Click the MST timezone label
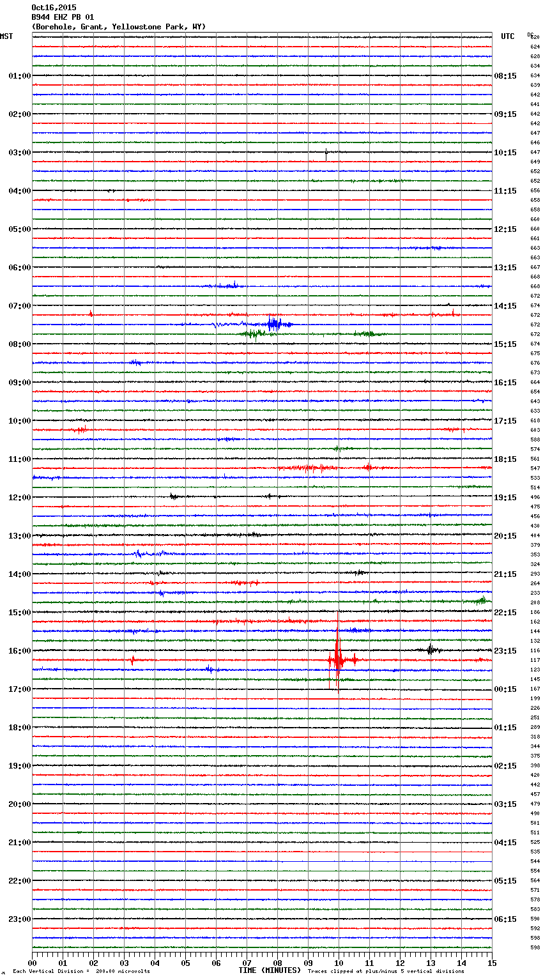543x980 pixels. pos(6,36)
